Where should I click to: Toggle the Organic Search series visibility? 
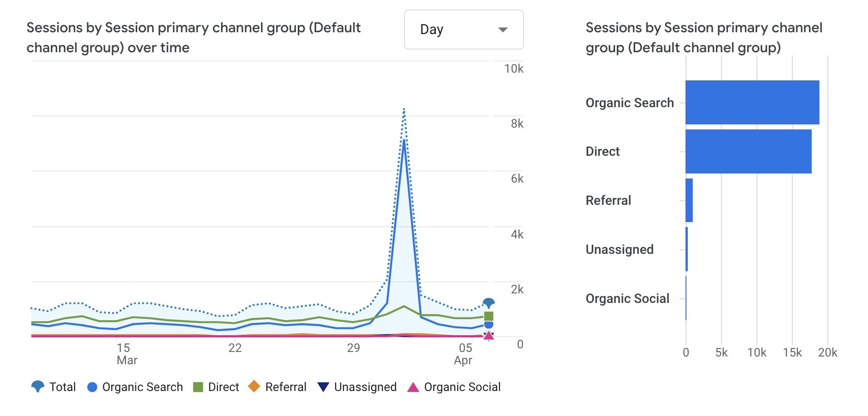pyautogui.click(x=142, y=386)
